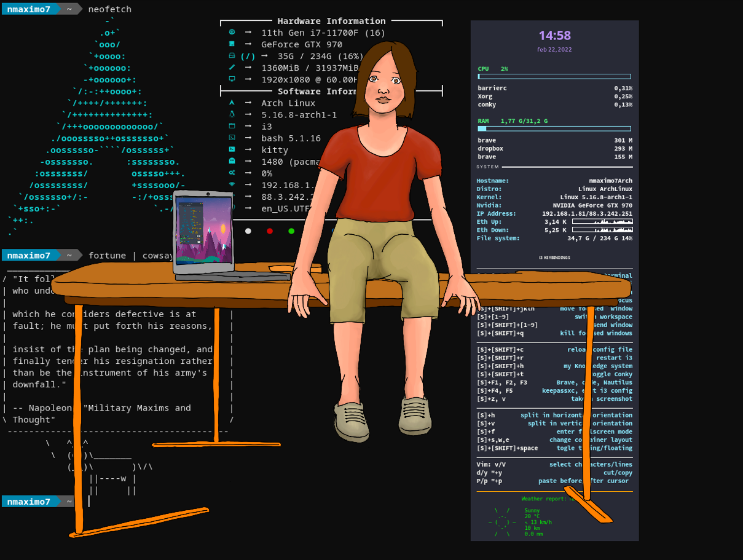The width and height of the screenshot is (743, 560).
Task: Click the CPU chip icon in neofetch
Action: 232,32
